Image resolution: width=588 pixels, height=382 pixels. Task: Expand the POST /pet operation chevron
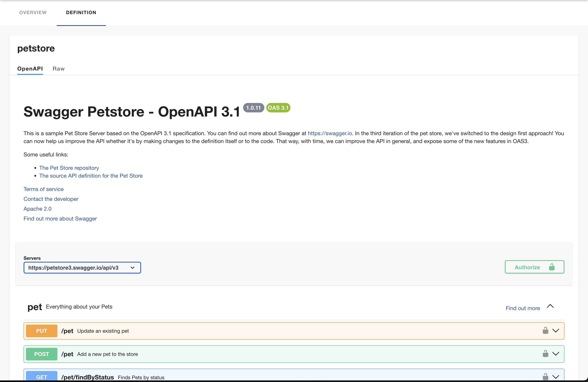(x=556, y=354)
